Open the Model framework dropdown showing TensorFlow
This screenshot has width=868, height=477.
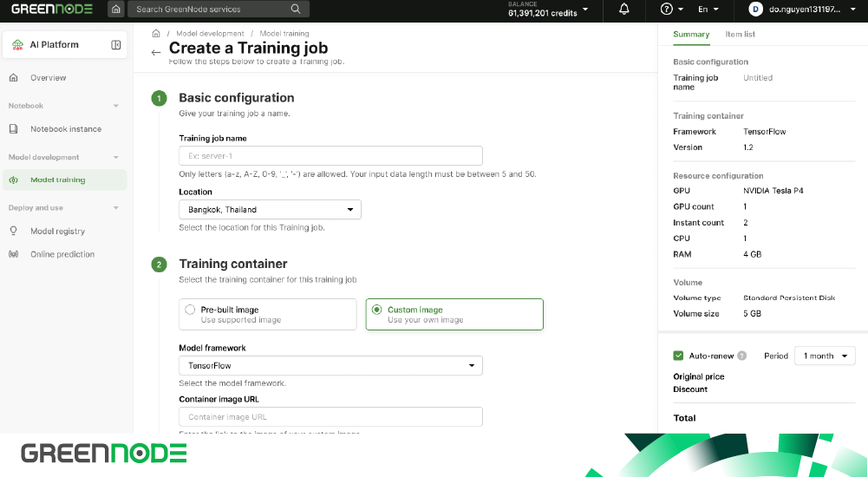click(330, 366)
